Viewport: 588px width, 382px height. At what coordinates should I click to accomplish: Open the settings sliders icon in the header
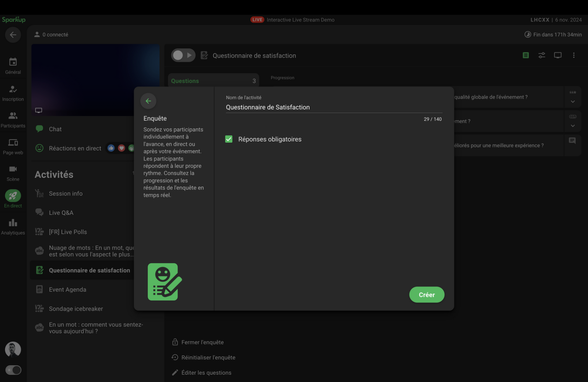pyautogui.click(x=542, y=56)
